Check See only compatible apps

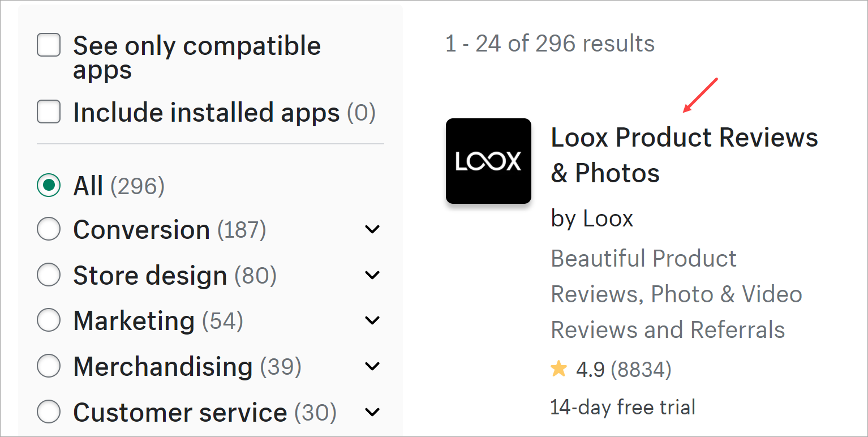point(49,45)
